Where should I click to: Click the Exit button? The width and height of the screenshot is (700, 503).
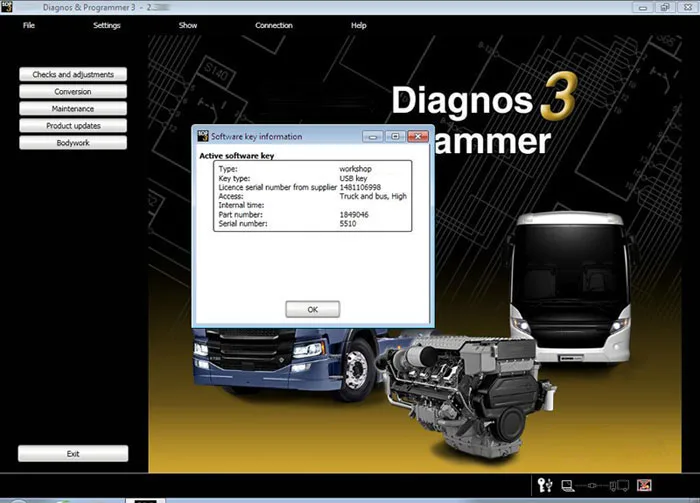73,453
